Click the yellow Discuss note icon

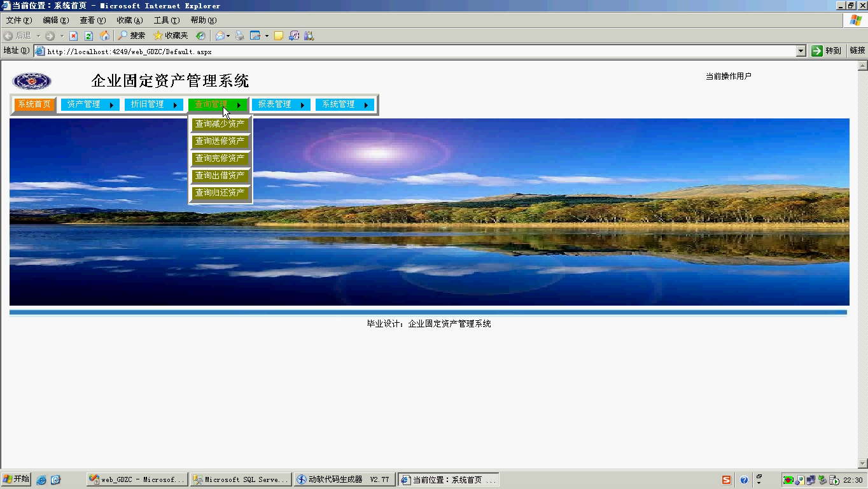coord(278,36)
